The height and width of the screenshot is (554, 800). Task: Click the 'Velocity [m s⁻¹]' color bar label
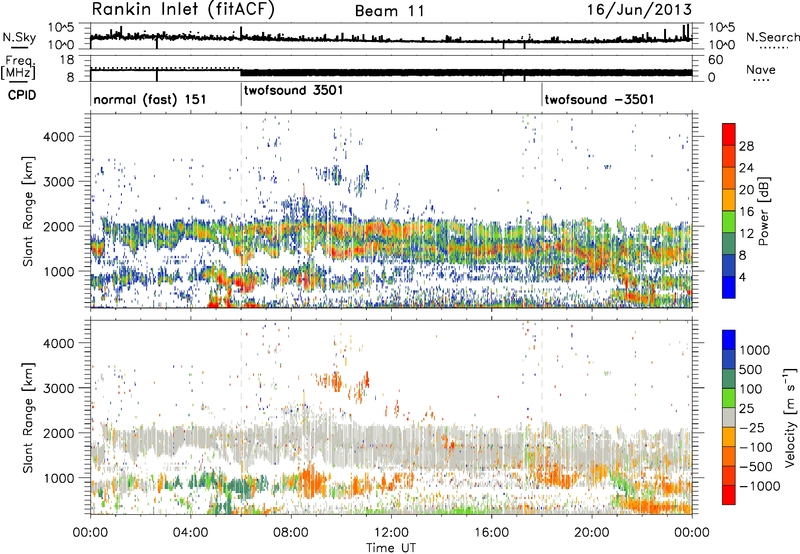click(x=790, y=417)
